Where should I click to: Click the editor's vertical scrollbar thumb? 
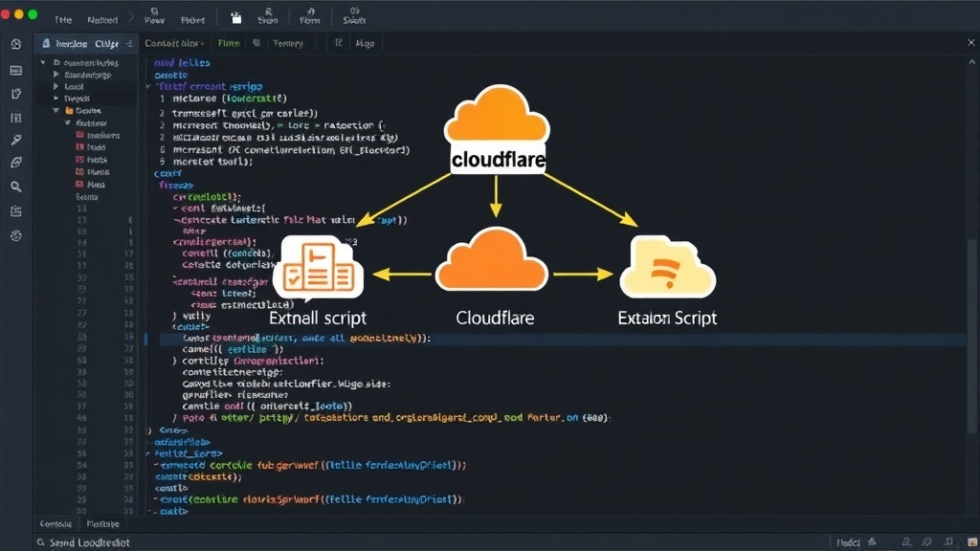pos(972,336)
